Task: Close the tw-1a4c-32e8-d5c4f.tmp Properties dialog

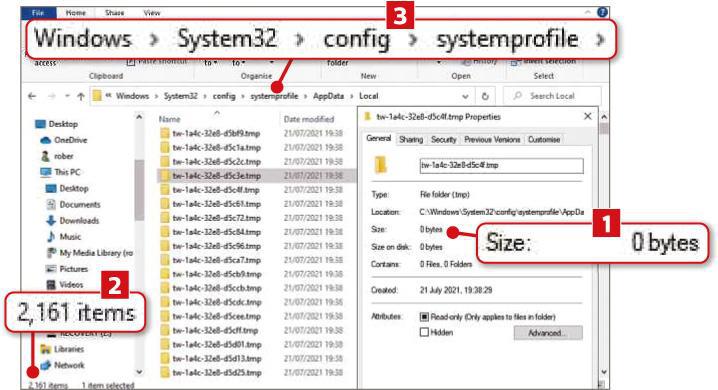Action: [587, 117]
